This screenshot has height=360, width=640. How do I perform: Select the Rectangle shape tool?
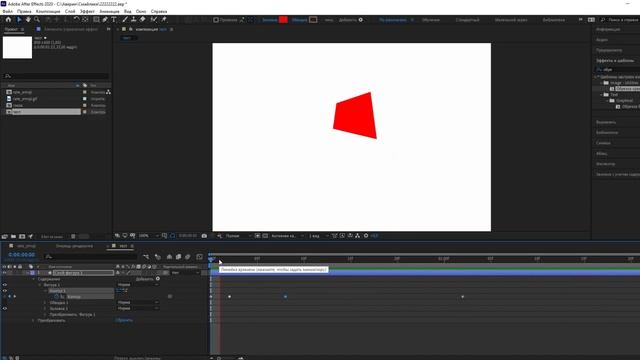pos(96,20)
